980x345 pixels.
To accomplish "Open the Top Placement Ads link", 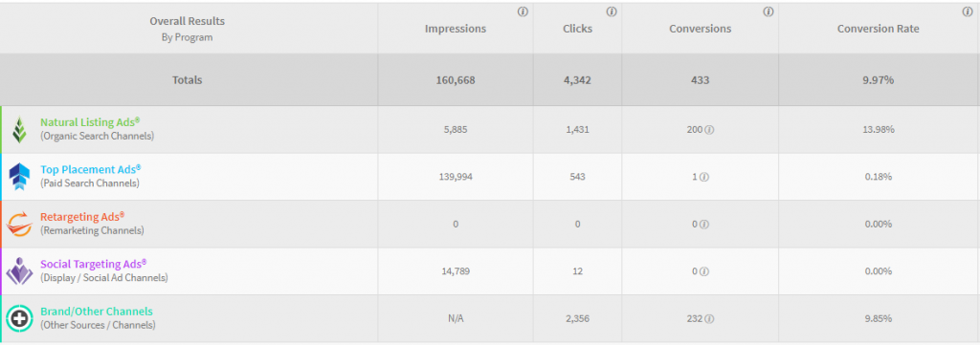I will (x=91, y=169).
